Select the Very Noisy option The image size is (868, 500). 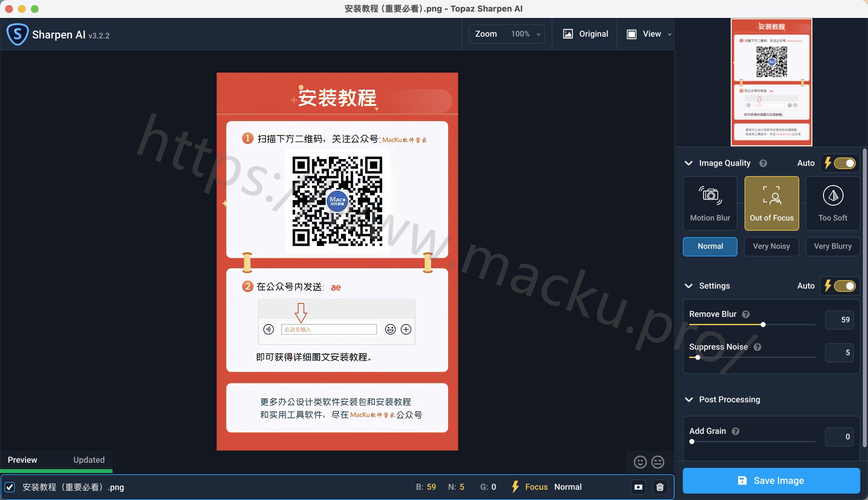click(x=771, y=246)
